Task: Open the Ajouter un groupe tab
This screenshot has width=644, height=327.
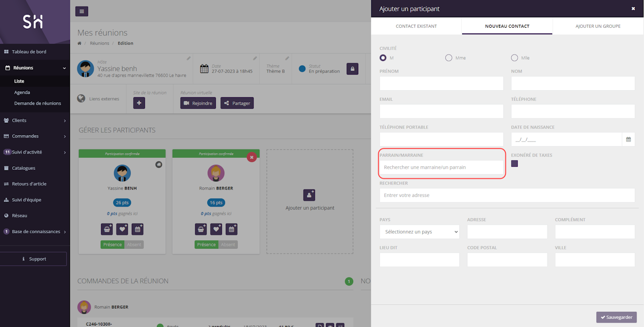Action: point(598,26)
